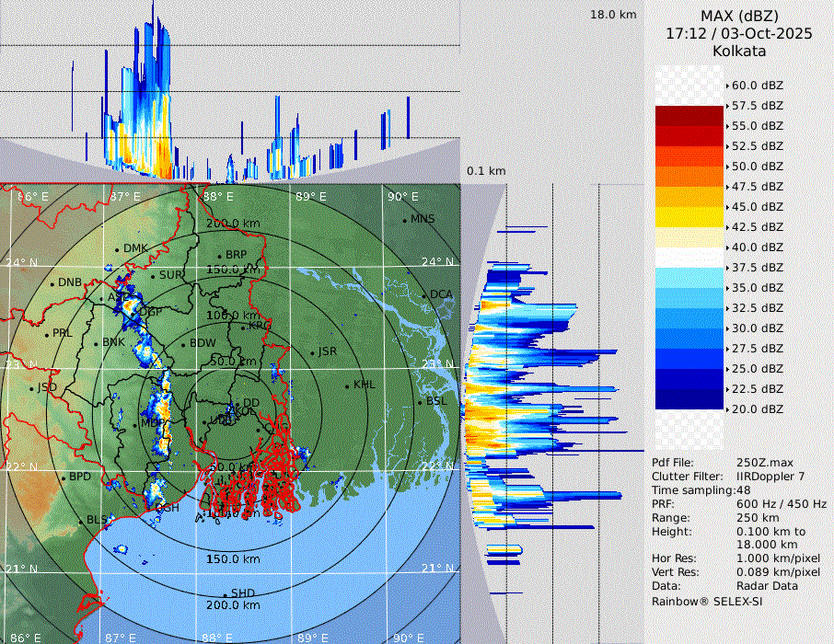
Task: Click the 18.0 km height label
Action: point(614,15)
